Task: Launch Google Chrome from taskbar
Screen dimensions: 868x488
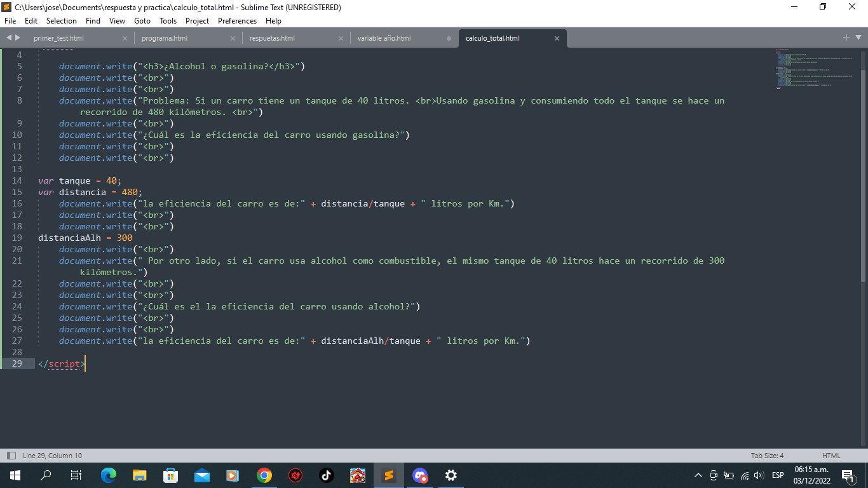Action: point(264,475)
